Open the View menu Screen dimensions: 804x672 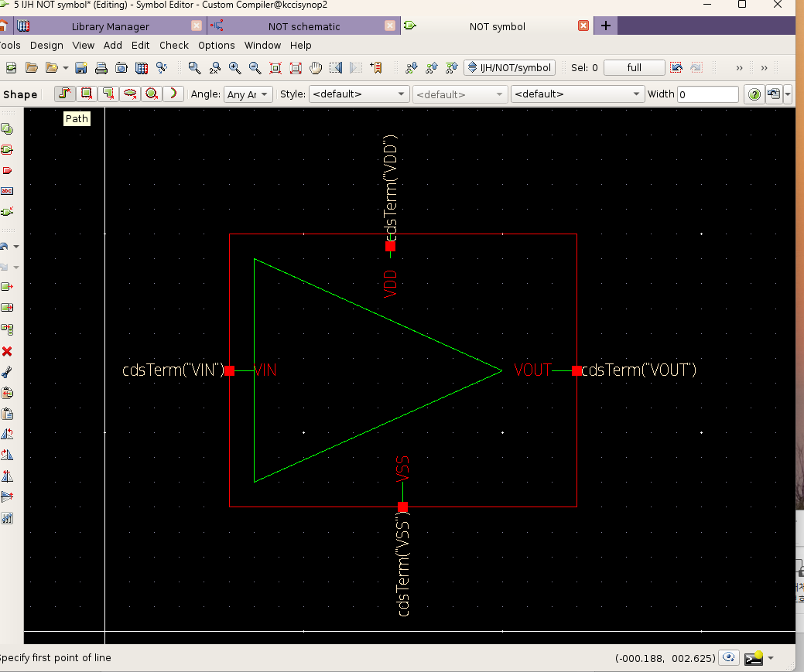pos(83,45)
